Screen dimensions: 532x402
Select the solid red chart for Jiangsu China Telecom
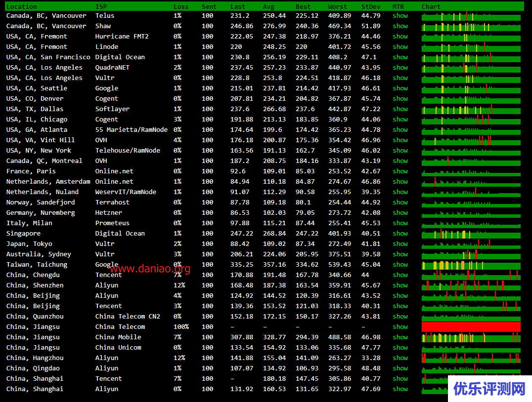click(x=471, y=327)
